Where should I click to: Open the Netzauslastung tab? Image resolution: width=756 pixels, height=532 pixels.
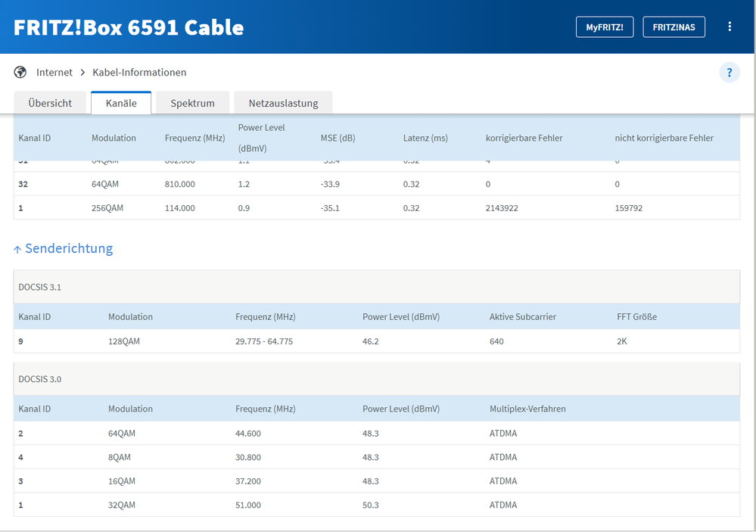pos(284,103)
